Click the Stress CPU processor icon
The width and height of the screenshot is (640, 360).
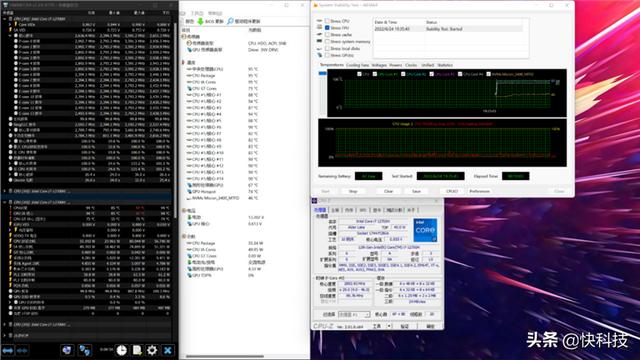point(319,20)
